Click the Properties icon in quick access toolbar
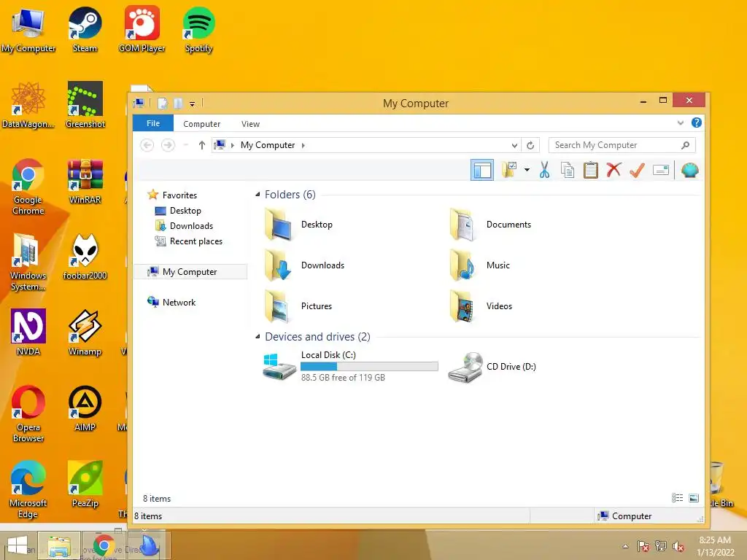 [x=162, y=103]
